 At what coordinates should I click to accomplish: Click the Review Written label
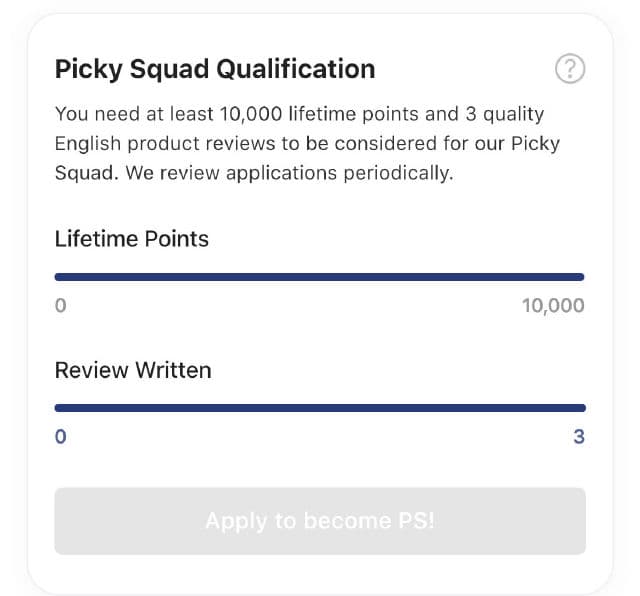tap(133, 370)
